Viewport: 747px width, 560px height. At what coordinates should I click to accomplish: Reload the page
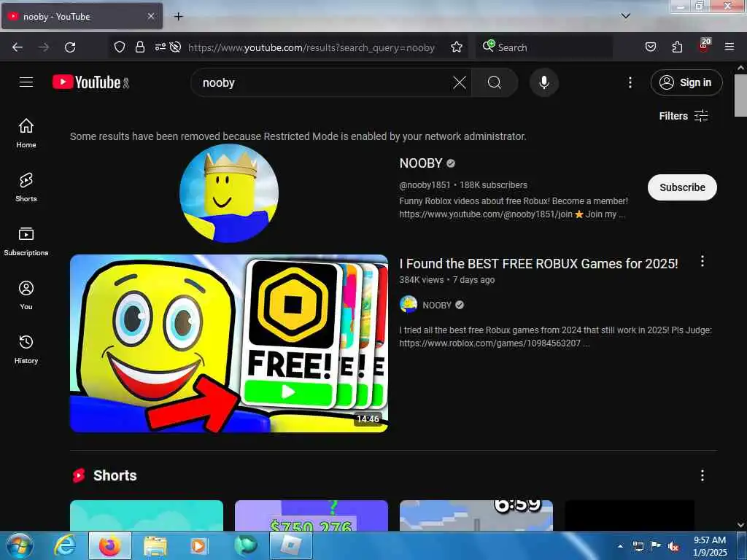click(70, 47)
